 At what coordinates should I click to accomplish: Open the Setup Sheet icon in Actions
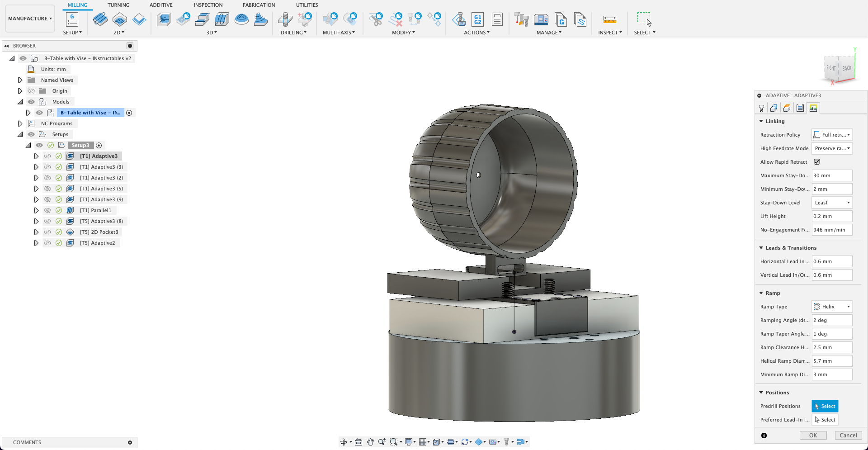497,19
